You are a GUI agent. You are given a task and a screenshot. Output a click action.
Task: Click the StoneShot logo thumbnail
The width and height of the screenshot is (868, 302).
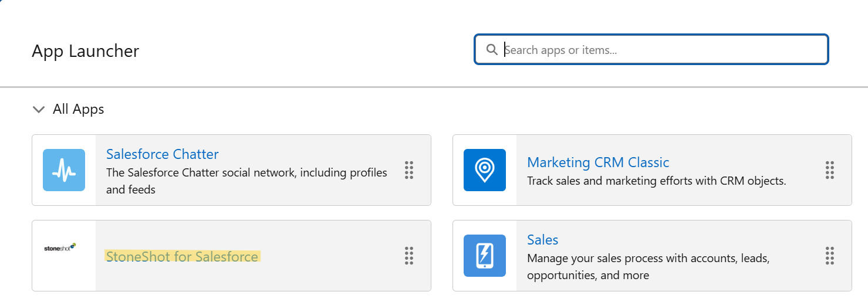60,248
